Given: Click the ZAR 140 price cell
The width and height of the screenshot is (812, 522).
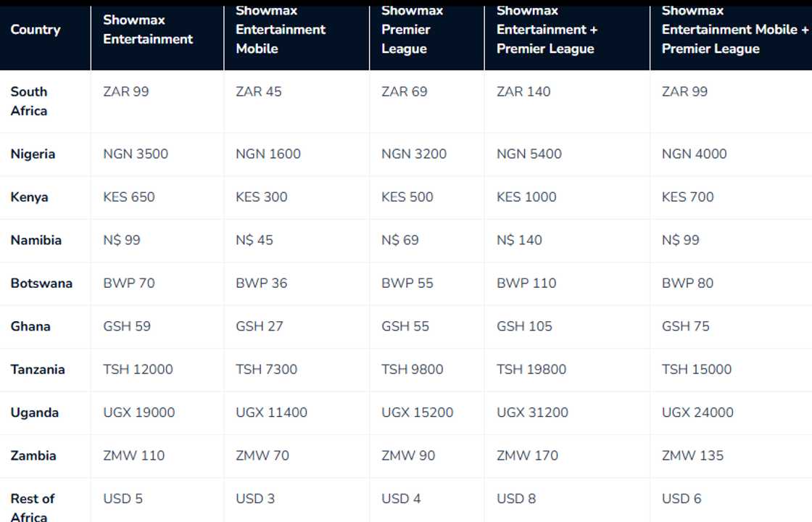Looking at the screenshot, I should click(523, 91).
